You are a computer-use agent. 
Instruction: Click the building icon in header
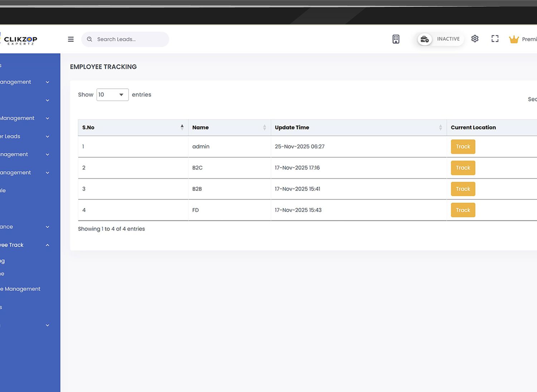pos(396,39)
